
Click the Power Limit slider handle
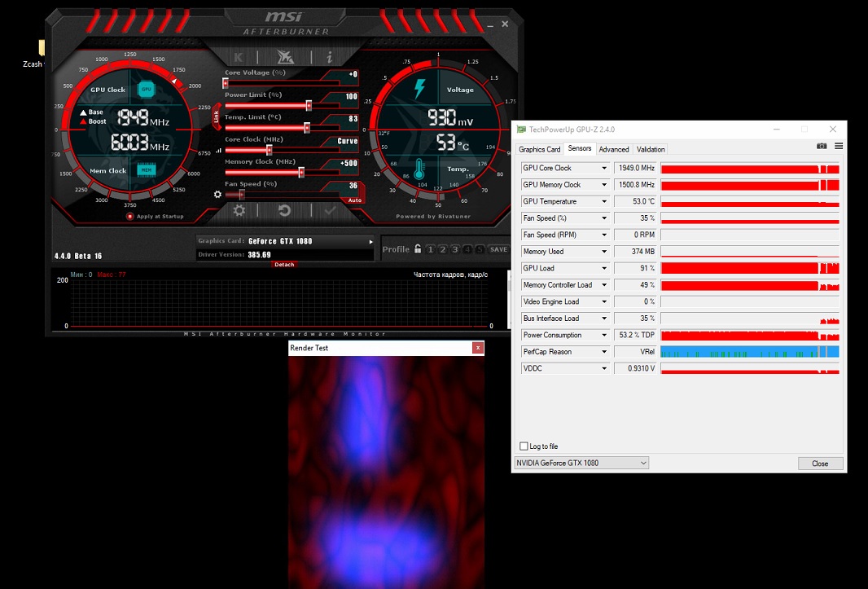309,105
